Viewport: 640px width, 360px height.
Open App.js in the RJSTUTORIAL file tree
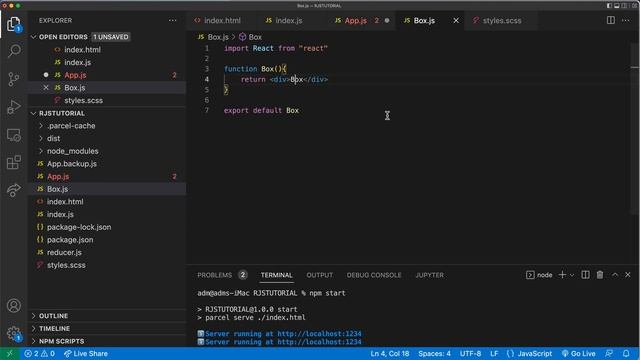pyautogui.click(x=107, y=176)
